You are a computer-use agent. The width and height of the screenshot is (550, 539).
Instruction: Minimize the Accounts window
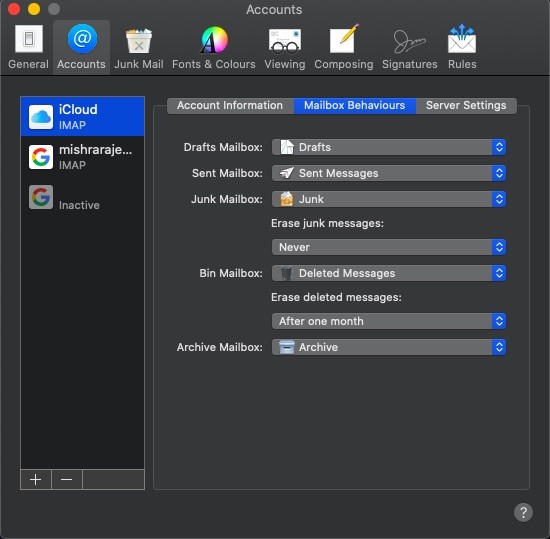(x=34, y=9)
